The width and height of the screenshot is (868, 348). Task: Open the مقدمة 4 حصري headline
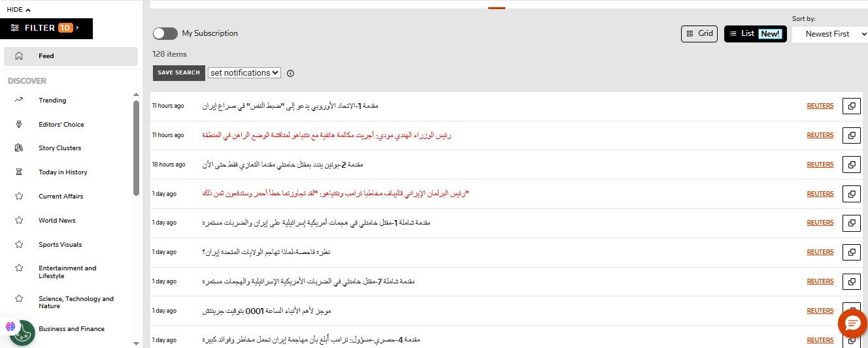coord(311,340)
